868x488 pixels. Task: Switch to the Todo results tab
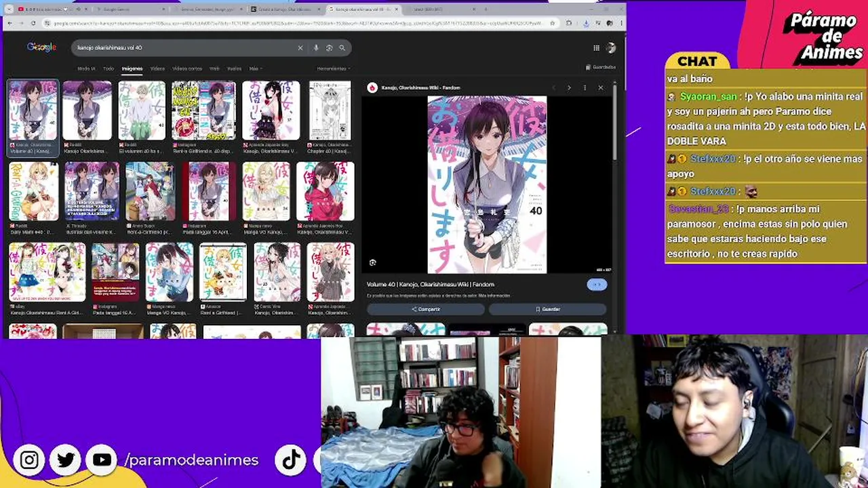click(x=108, y=68)
